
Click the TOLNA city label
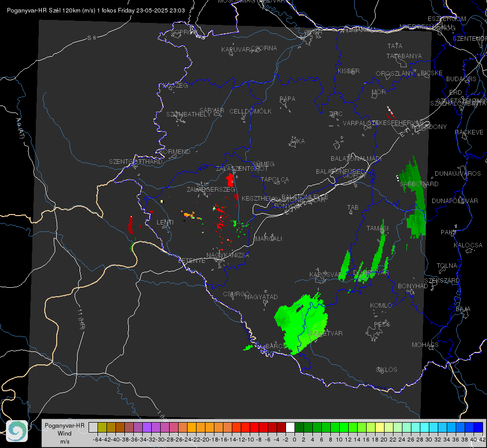pyautogui.click(x=447, y=266)
